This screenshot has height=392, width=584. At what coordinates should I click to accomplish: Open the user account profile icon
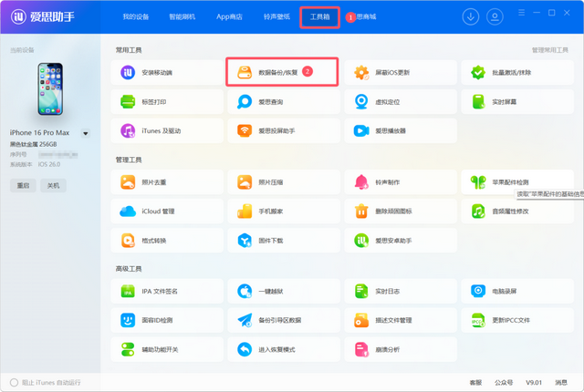tap(495, 16)
